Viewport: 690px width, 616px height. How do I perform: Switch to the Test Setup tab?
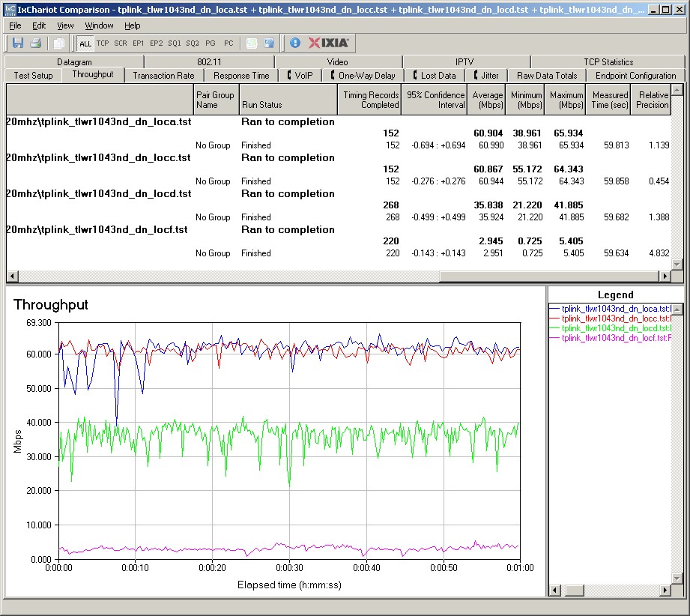pos(33,75)
